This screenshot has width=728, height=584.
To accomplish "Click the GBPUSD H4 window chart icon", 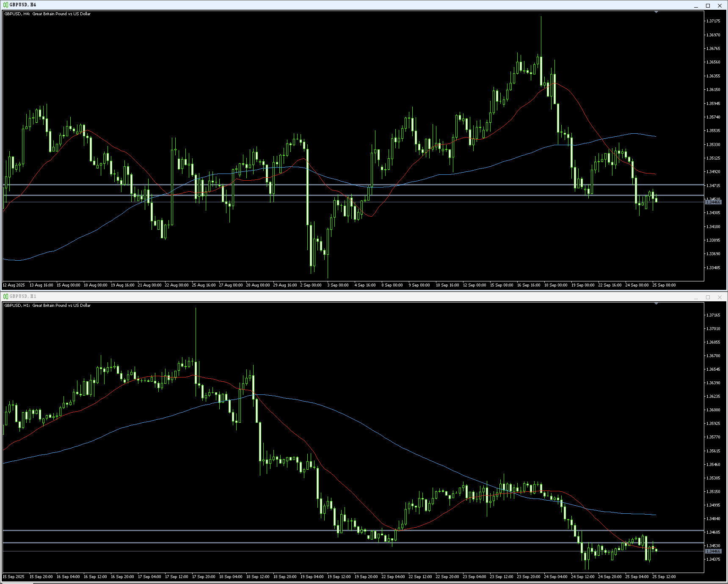I will [6, 5].
